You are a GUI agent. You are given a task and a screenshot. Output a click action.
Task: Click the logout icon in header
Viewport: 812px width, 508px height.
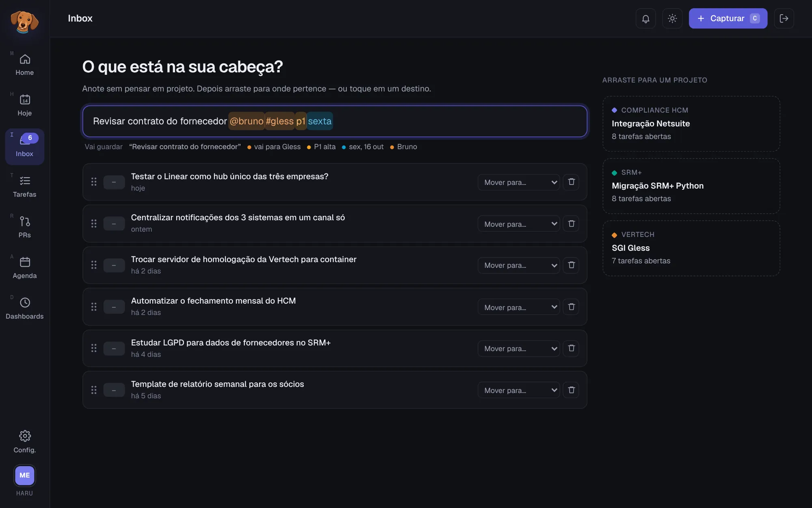[x=784, y=18]
